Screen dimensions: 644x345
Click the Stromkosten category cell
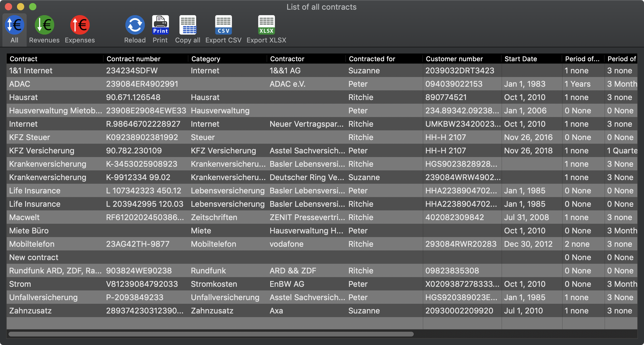click(214, 284)
